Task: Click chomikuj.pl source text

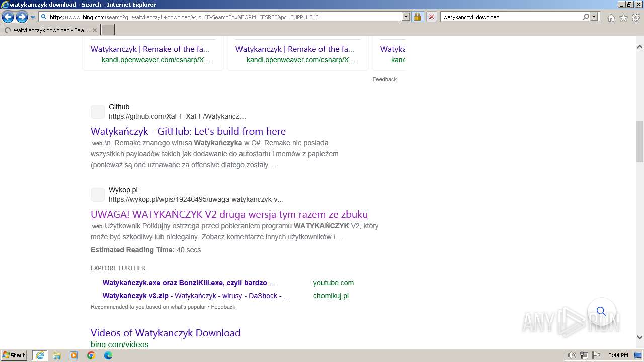Action: coord(331,296)
